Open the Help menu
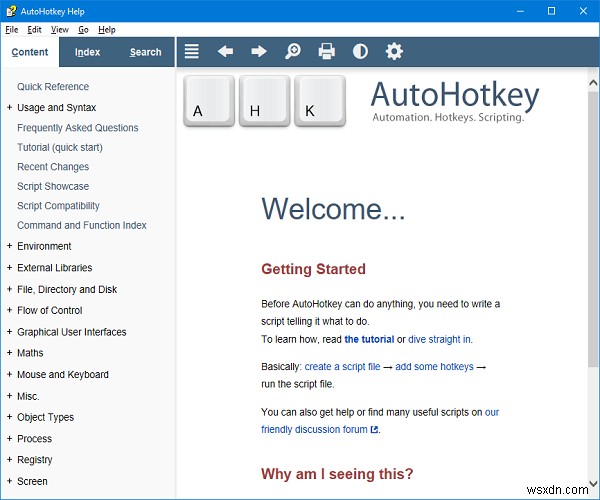 pos(106,29)
